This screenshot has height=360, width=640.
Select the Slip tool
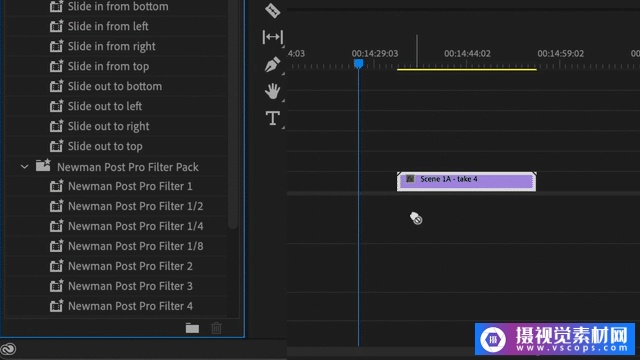tap(273, 37)
